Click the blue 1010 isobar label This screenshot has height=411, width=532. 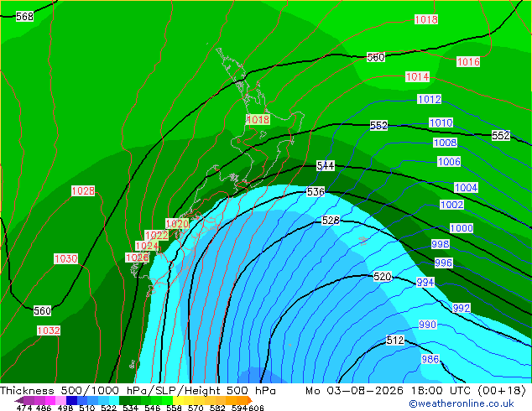click(441, 122)
